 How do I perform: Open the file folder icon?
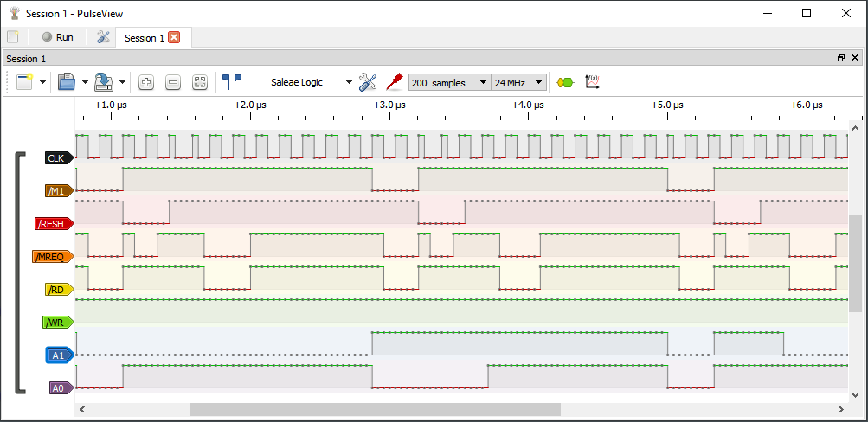click(x=67, y=82)
